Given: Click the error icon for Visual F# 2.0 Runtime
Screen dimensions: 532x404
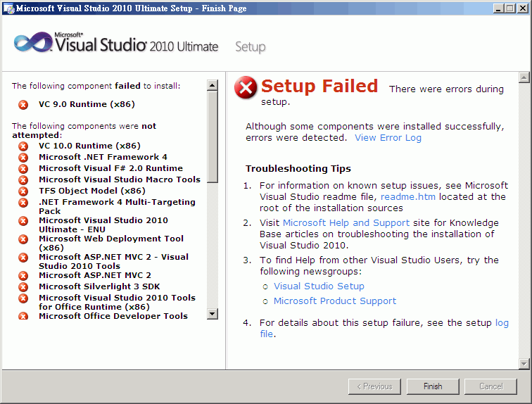Looking at the screenshot, I should (23, 169).
